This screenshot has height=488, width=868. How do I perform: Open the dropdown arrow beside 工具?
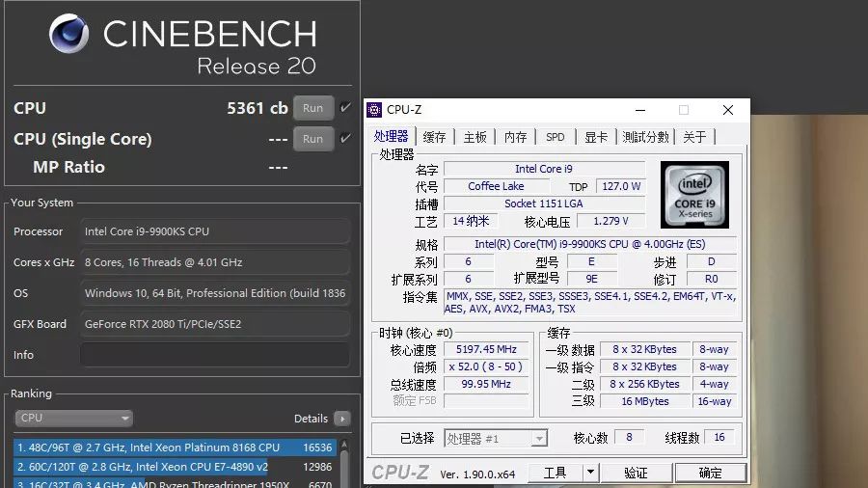tap(590, 473)
